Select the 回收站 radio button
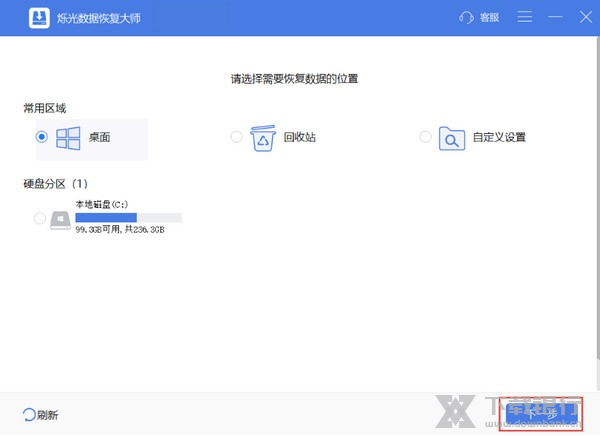 pyautogui.click(x=236, y=137)
